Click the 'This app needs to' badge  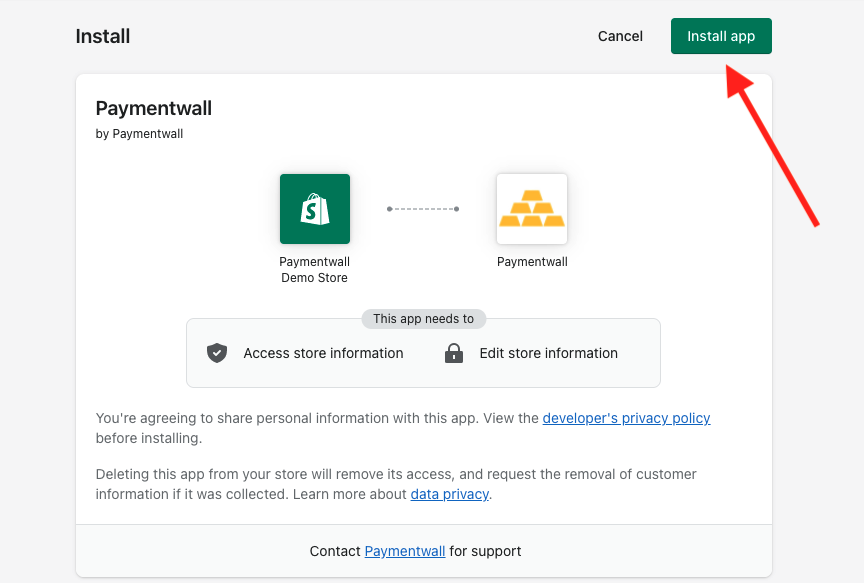tap(423, 319)
